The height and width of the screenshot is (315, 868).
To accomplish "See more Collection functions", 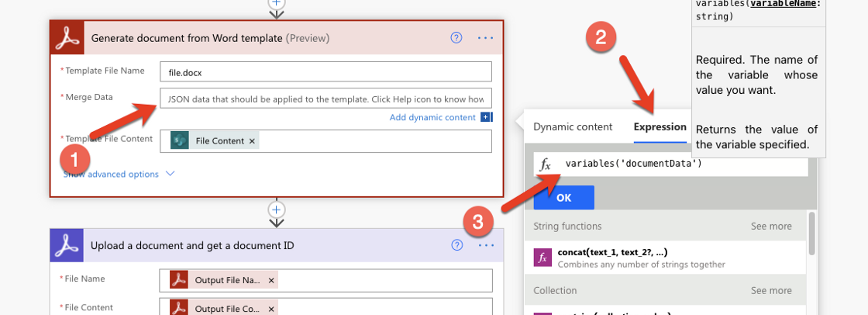I will (771, 291).
